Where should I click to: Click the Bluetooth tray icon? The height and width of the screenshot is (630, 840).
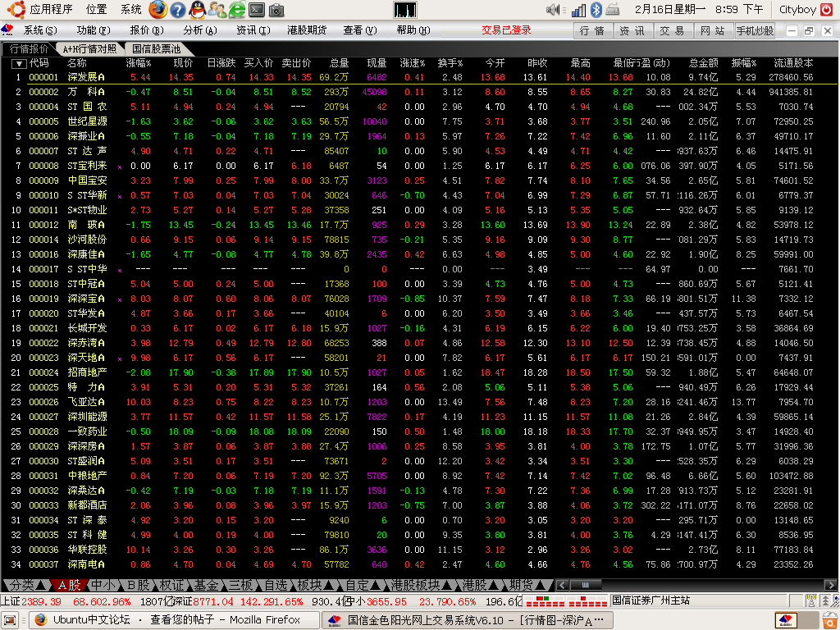(x=596, y=10)
